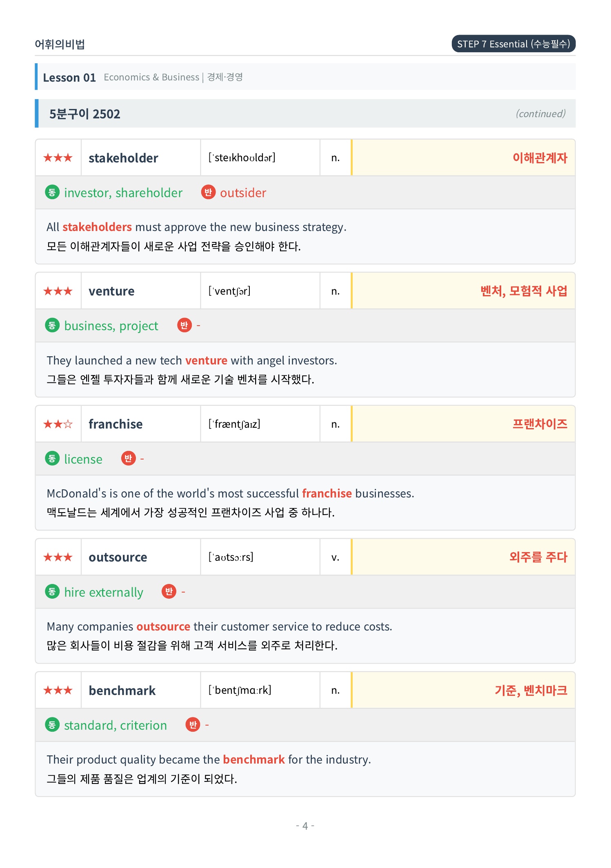Click the word venture headword
This screenshot has width=611, height=868.
point(111,291)
